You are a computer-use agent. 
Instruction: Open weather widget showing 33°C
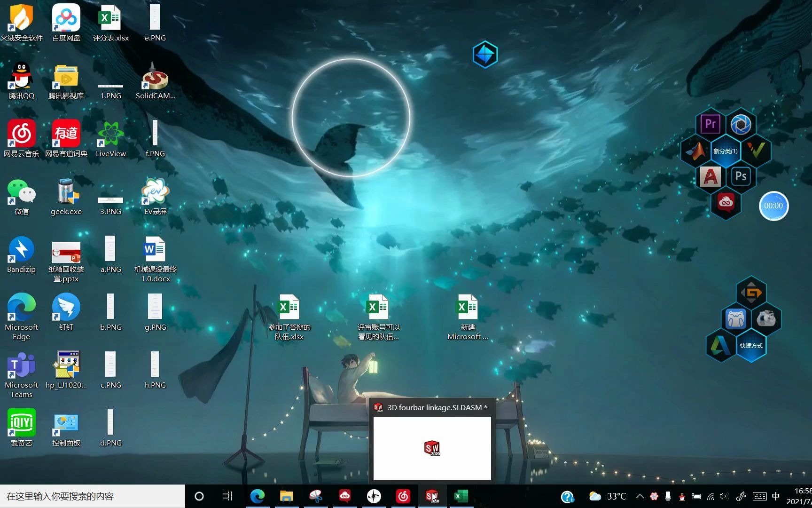pyautogui.click(x=608, y=496)
